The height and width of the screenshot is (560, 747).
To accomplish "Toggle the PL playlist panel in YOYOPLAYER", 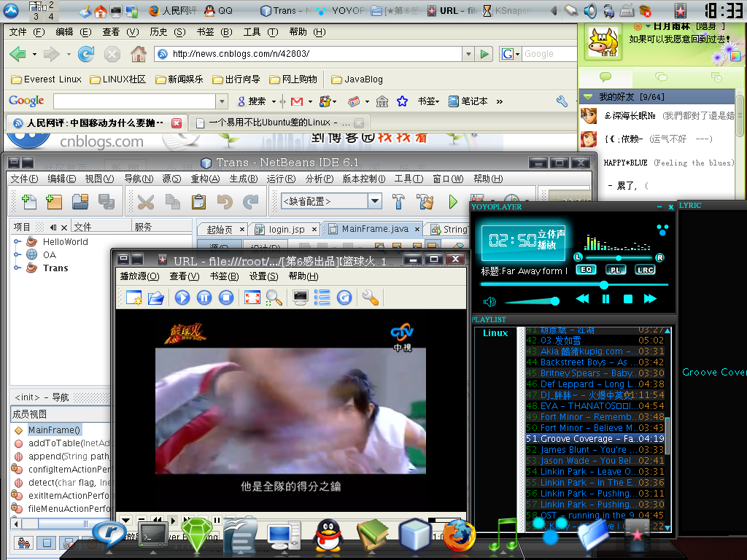I will [x=616, y=270].
